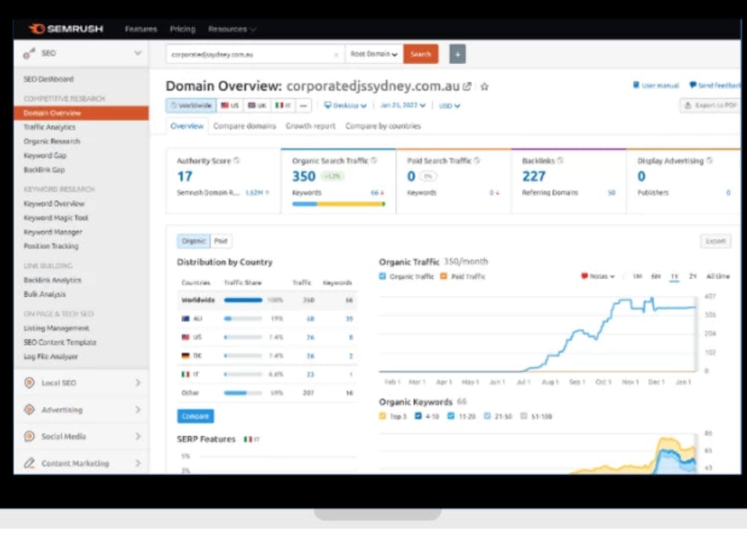
Task: Click the star icon to favorite domain
Action: point(485,87)
